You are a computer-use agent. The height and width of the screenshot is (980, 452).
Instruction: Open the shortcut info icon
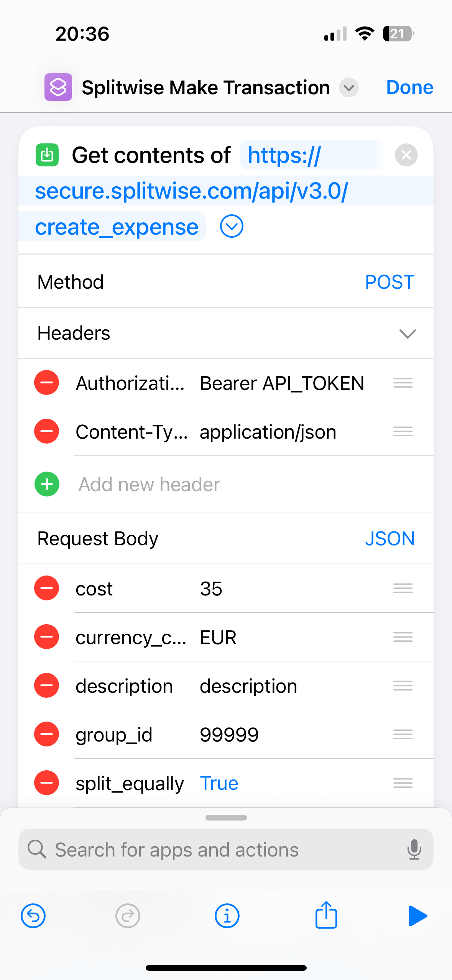227,916
